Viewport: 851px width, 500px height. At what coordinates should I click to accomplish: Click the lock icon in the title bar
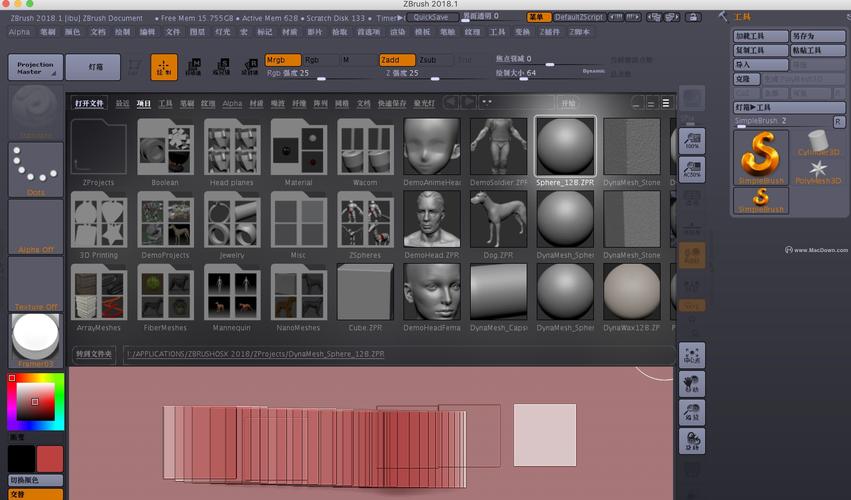[693, 17]
